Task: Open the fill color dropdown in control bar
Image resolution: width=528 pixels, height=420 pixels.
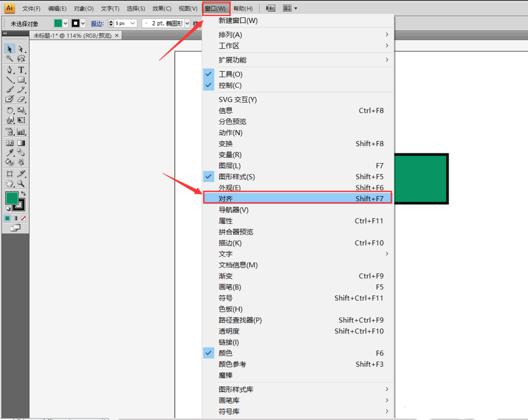Action: pyautogui.click(x=65, y=23)
